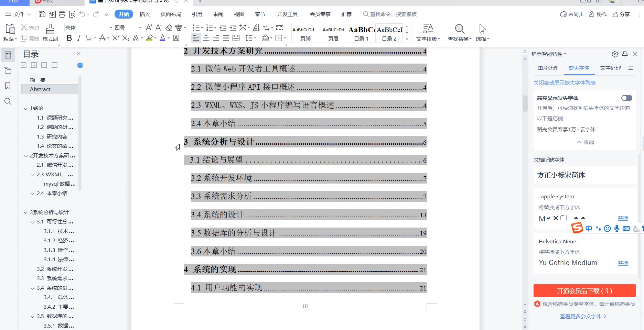Pin the 稻壳智能特性 panel
Viewport: 644px width, 330px height.
(625, 54)
